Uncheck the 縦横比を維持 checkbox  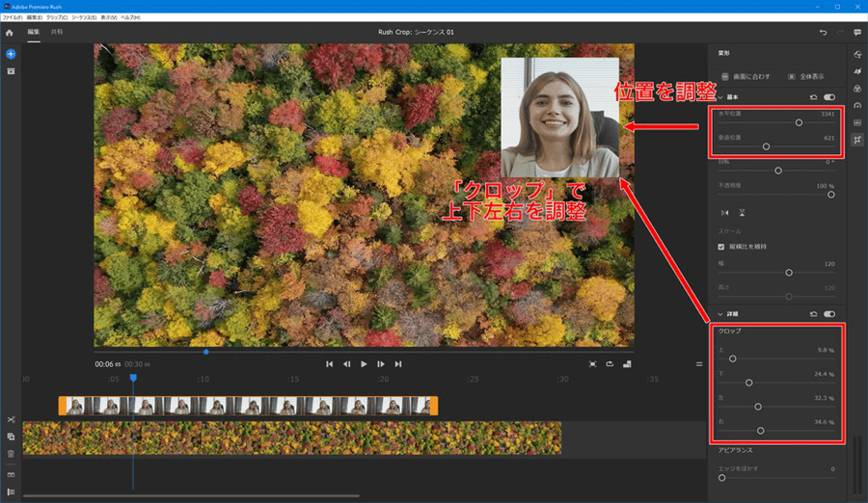721,247
